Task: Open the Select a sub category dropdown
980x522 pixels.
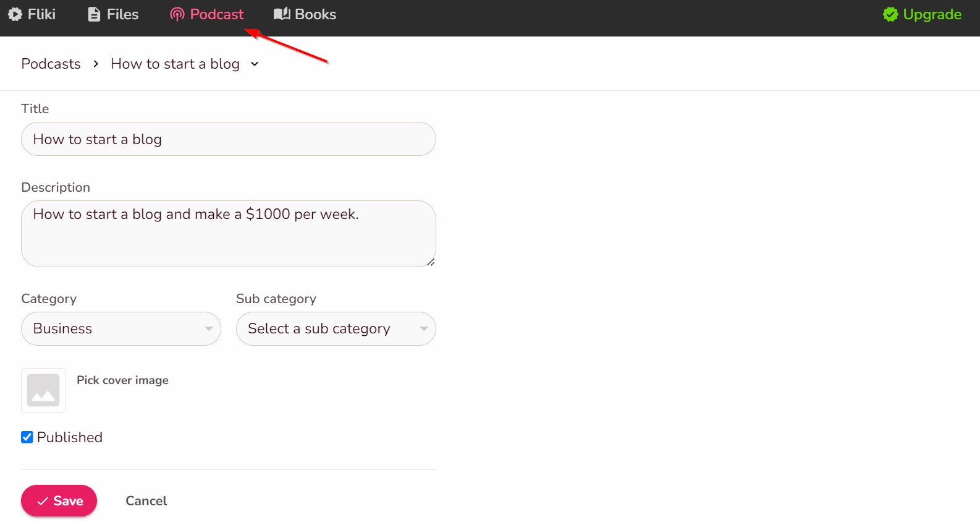Action: click(x=336, y=328)
